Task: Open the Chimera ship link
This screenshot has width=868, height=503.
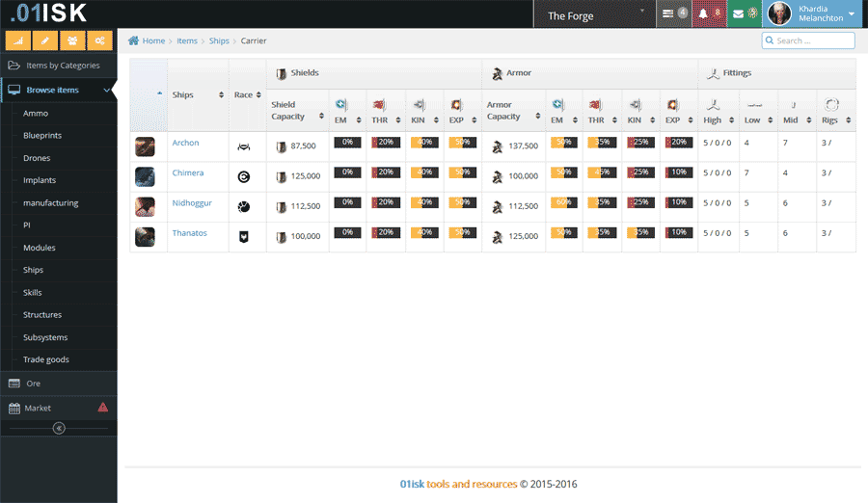Action: coord(188,172)
